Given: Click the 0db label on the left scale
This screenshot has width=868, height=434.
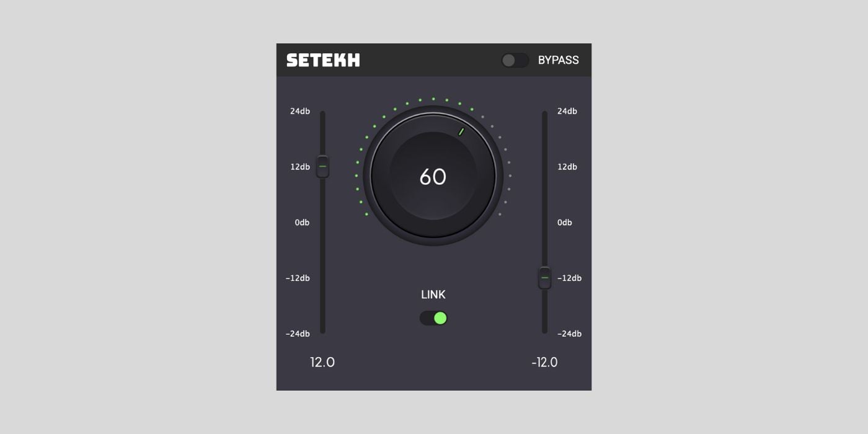Looking at the screenshot, I should click(x=302, y=223).
